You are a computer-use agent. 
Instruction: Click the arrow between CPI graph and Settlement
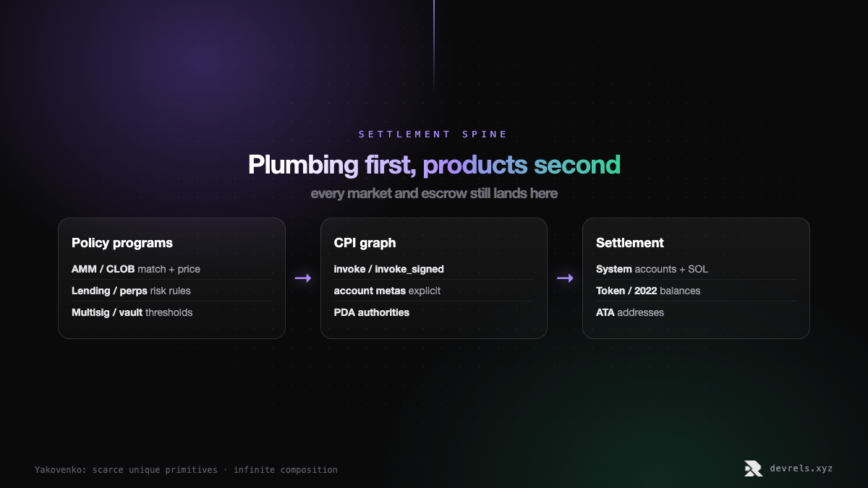click(565, 278)
